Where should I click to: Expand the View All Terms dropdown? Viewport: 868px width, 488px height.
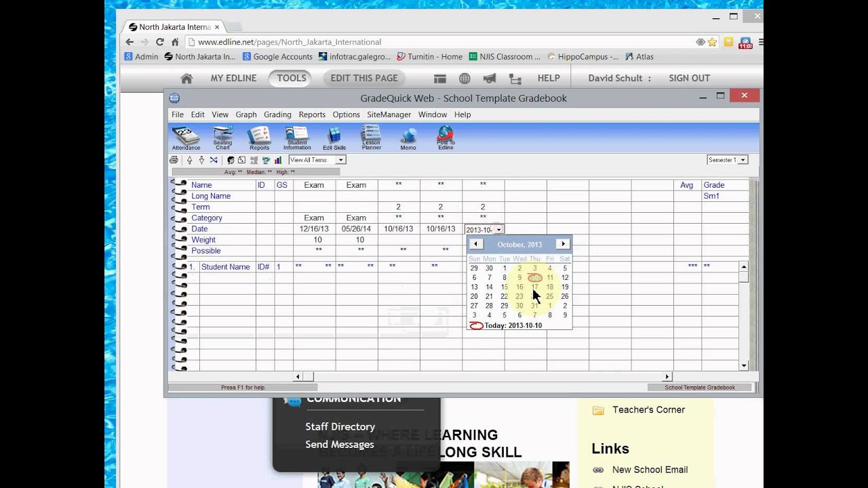[340, 160]
